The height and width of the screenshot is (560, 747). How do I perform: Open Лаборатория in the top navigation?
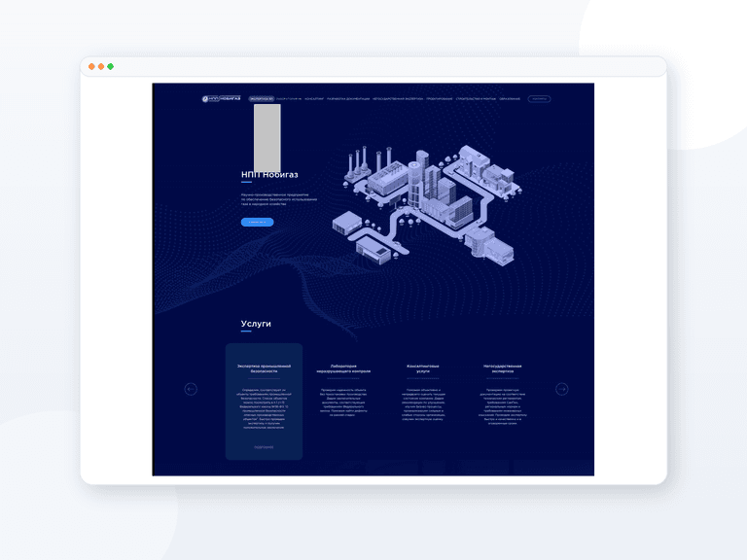click(x=289, y=99)
